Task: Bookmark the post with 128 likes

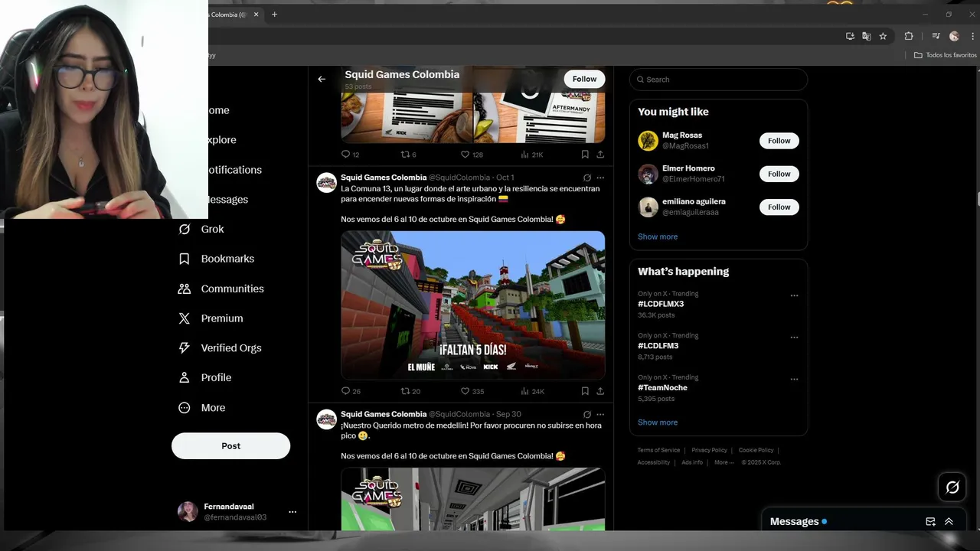Action: 585,155
